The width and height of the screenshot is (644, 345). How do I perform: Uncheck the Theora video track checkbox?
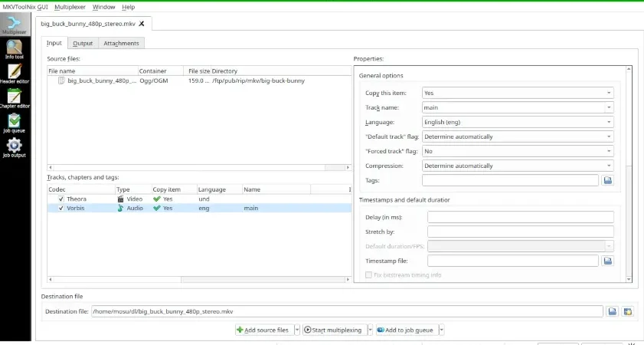pos(61,199)
